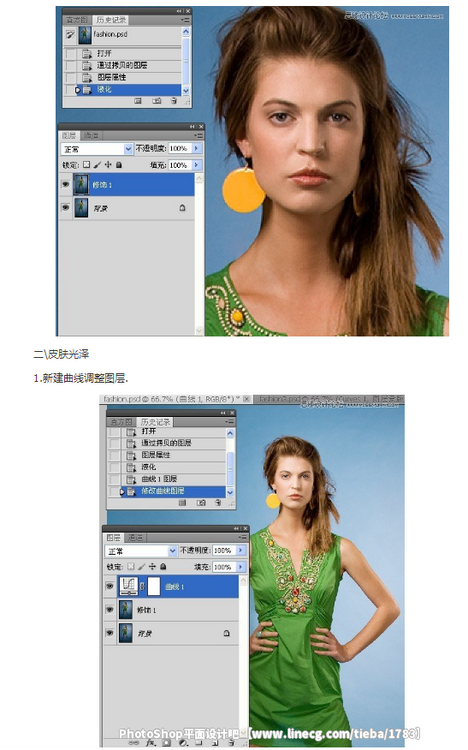Click the PhotoShop平面设计吧 linecg.com watermark link
The width and height of the screenshot is (468, 750).
point(269,733)
